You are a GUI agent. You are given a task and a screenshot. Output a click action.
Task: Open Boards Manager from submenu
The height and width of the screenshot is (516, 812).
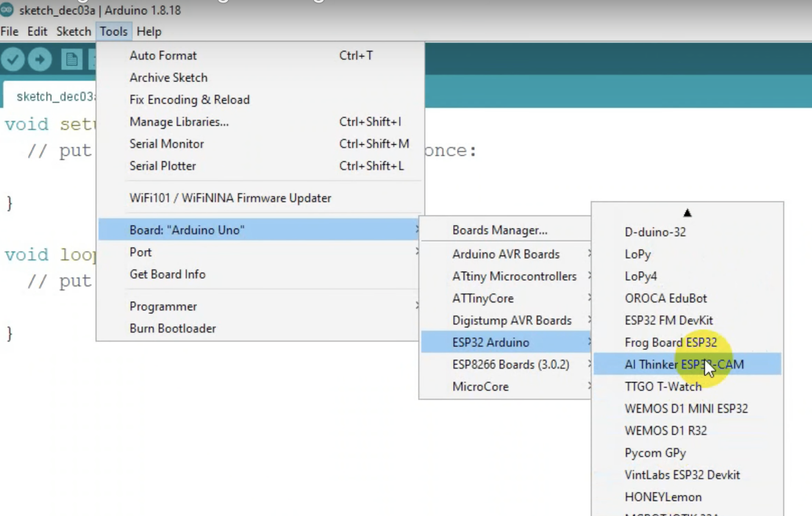[500, 230]
